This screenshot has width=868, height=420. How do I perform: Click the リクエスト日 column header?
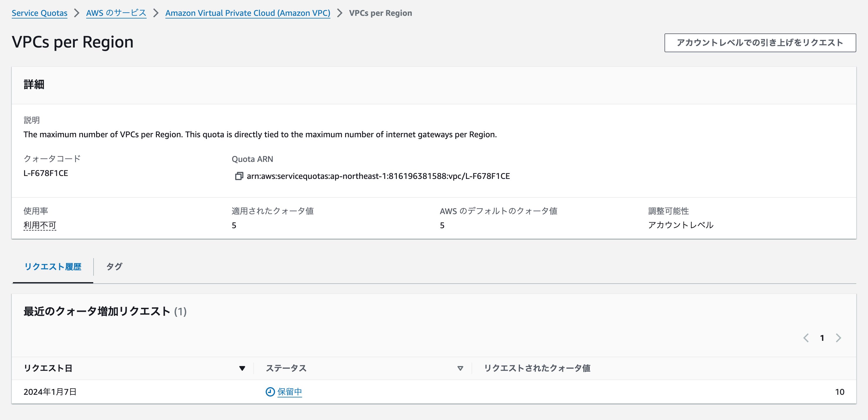pyautogui.click(x=48, y=368)
